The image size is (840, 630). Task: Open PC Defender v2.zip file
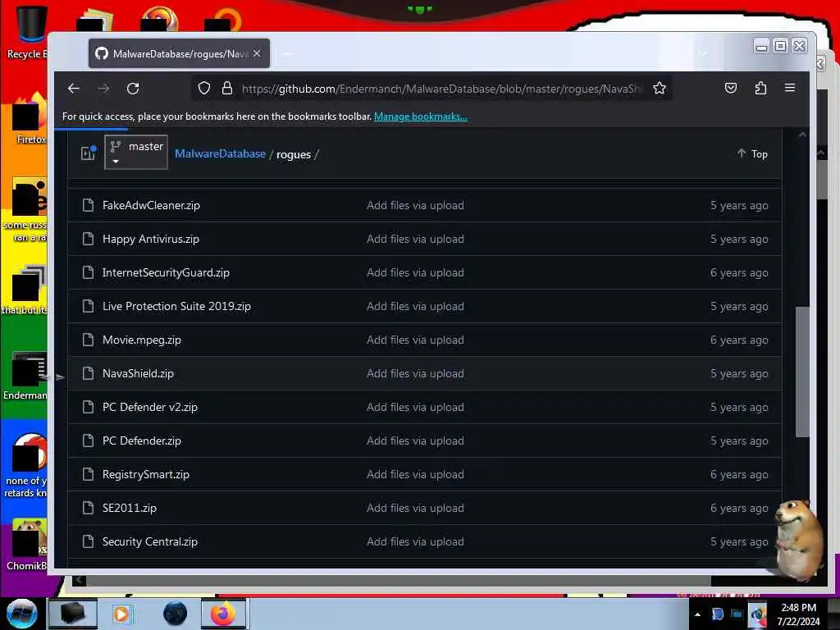click(x=150, y=407)
